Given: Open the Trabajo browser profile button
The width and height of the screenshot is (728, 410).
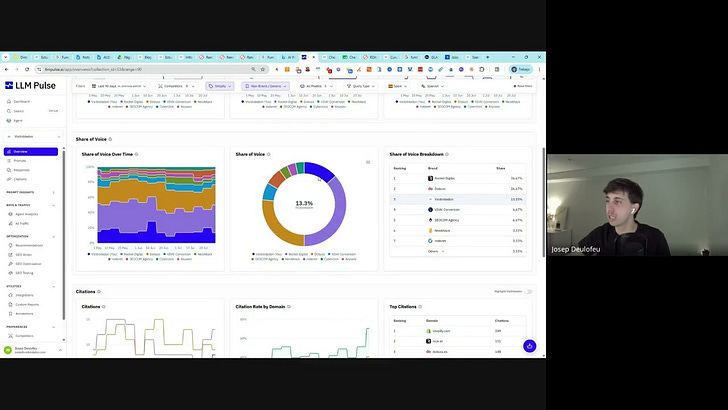Looking at the screenshot, I should point(521,69).
